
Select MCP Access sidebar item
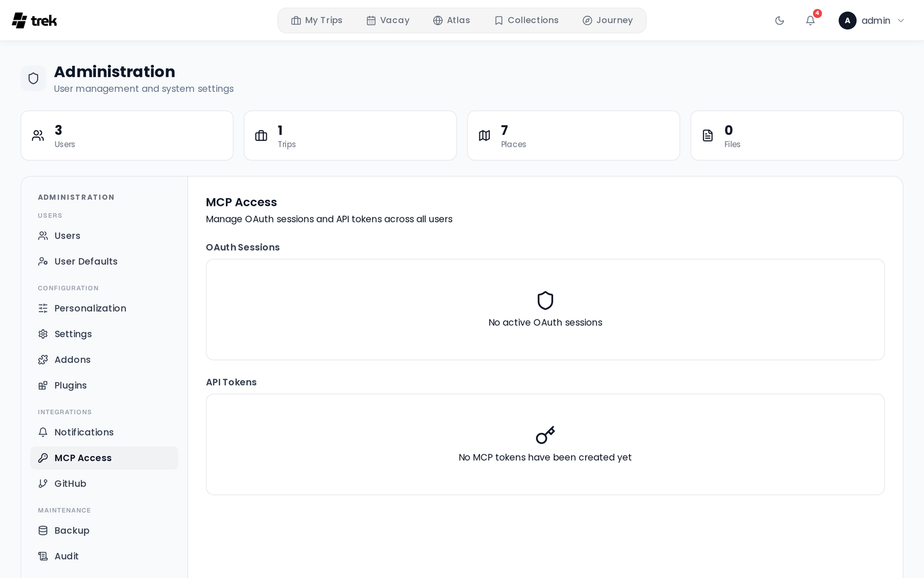coord(104,458)
